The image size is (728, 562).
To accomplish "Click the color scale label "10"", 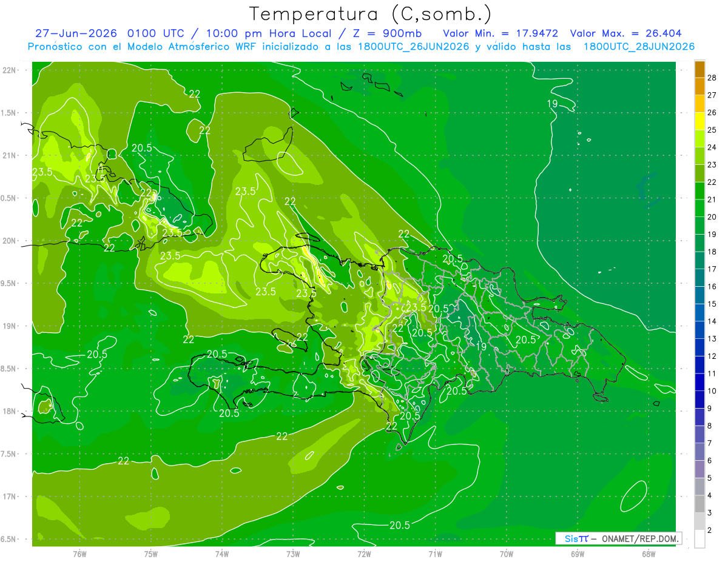I will 712,391.
